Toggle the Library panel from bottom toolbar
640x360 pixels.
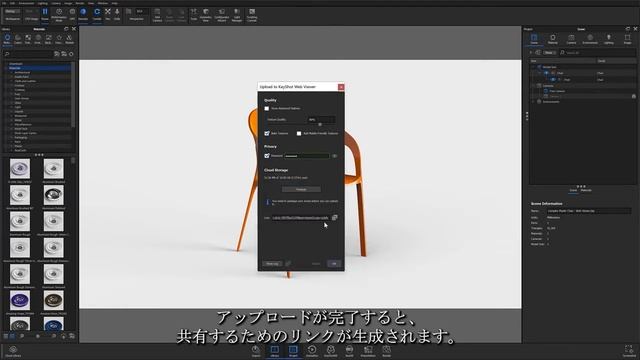tap(275, 351)
